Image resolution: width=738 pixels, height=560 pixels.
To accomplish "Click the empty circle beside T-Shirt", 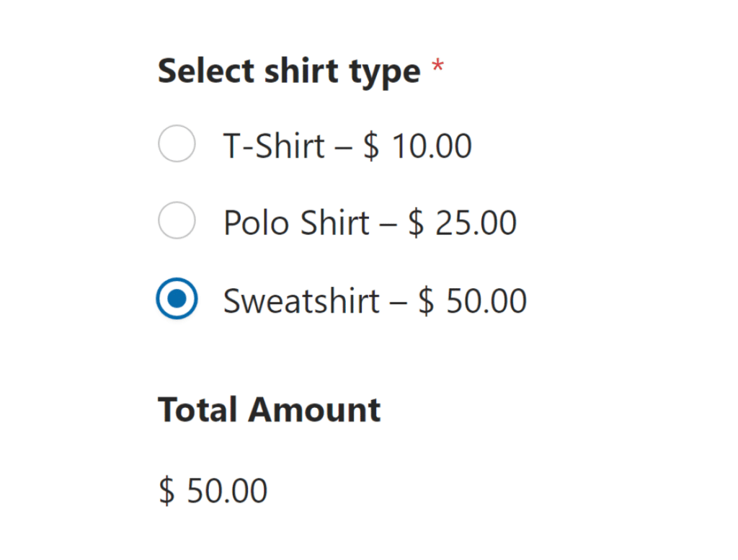I will (x=176, y=143).
